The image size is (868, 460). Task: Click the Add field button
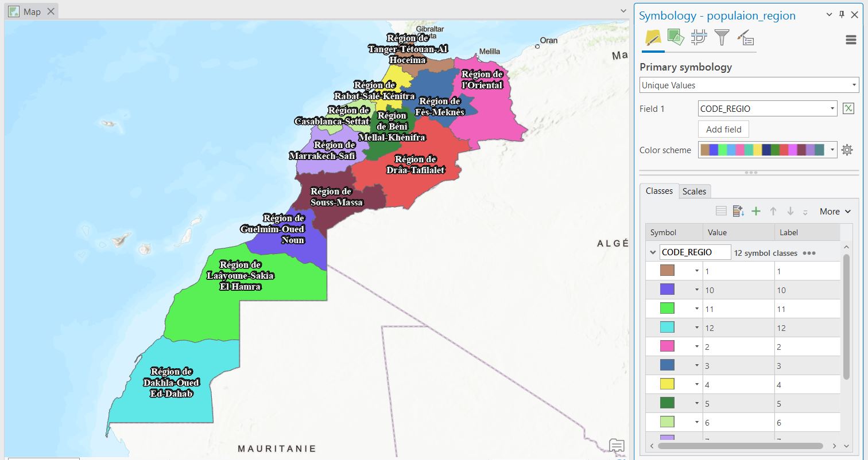(723, 129)
